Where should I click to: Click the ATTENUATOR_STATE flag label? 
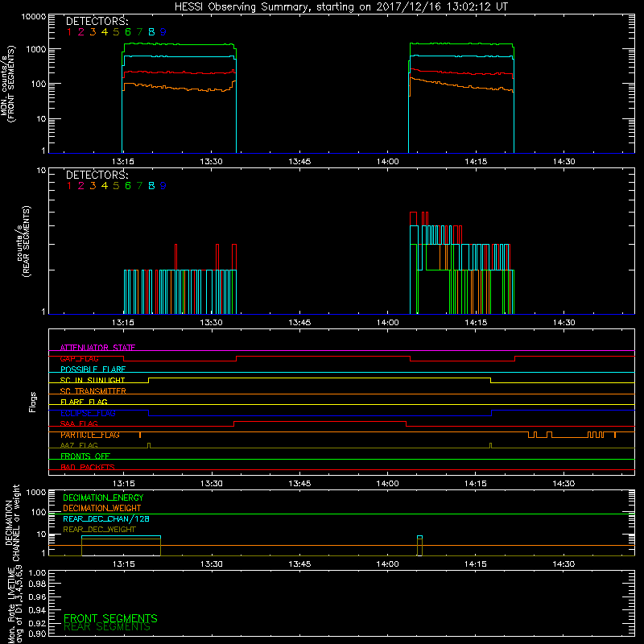[x=97, y=348]
